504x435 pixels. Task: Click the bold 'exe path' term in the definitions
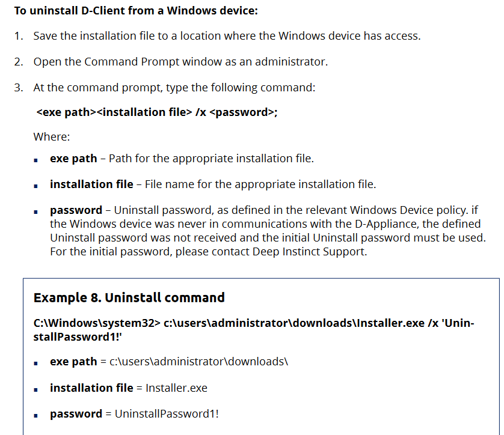[x=73, y=159]
